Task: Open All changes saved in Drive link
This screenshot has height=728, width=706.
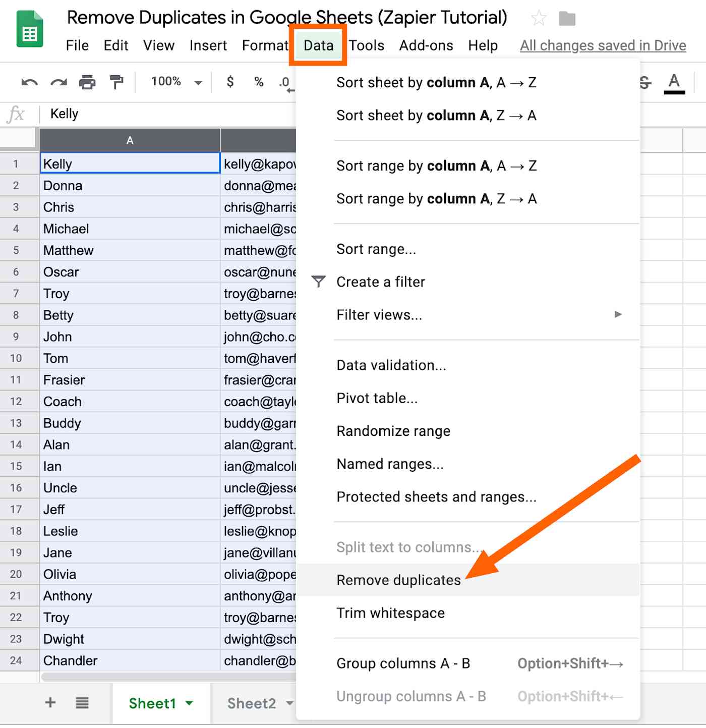Action: tap(603, 45)
